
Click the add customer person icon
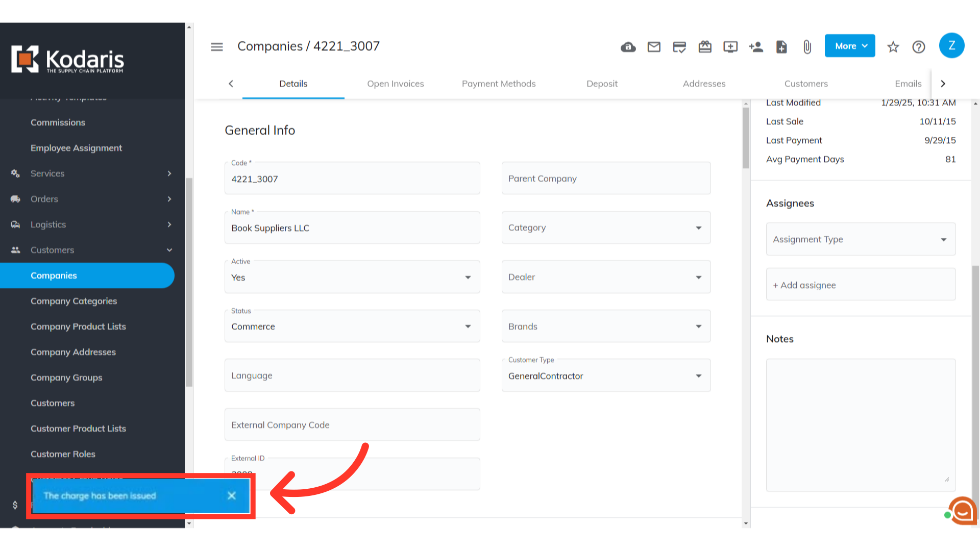pos(756,47)
